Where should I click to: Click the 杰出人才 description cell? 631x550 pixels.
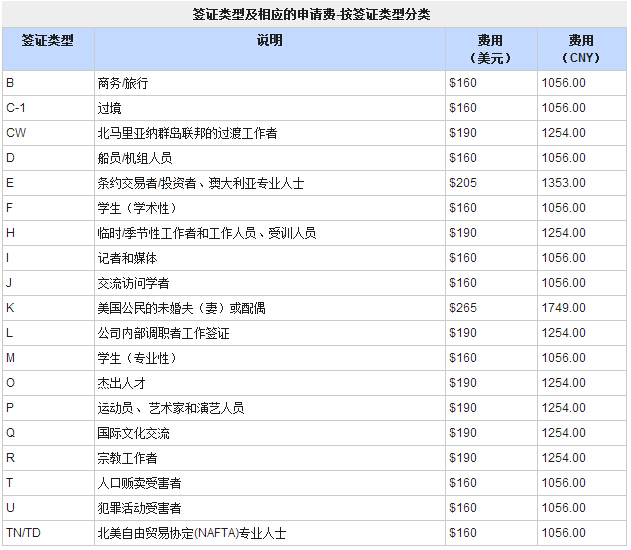(270, 383)
